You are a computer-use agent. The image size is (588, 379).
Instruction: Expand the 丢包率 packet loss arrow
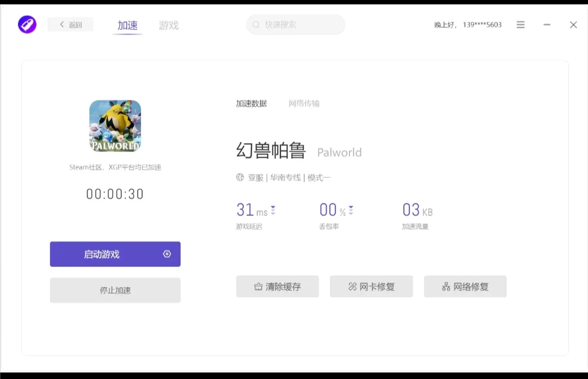point(351,210)
